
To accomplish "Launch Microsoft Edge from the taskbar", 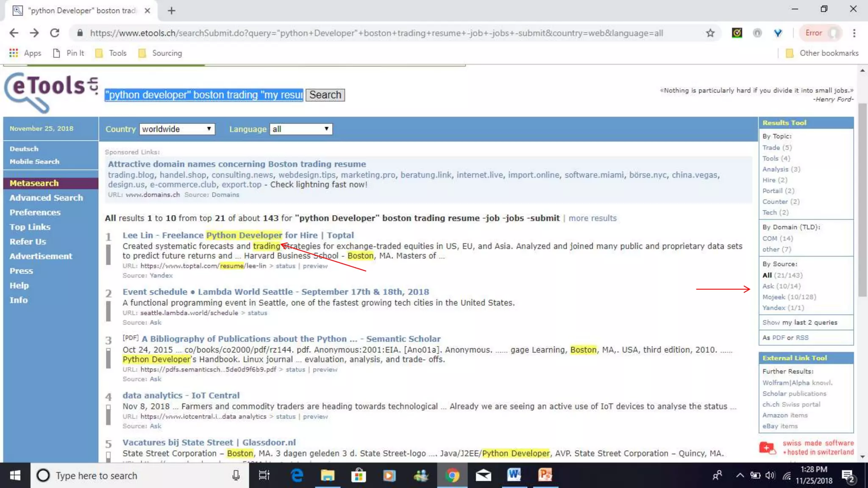I will coord(297,475).
